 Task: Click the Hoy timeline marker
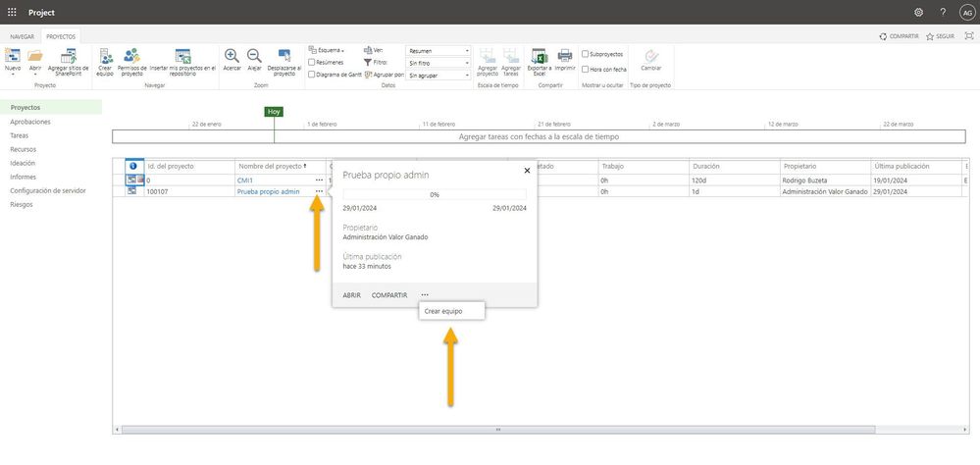[x=274, y=111]
